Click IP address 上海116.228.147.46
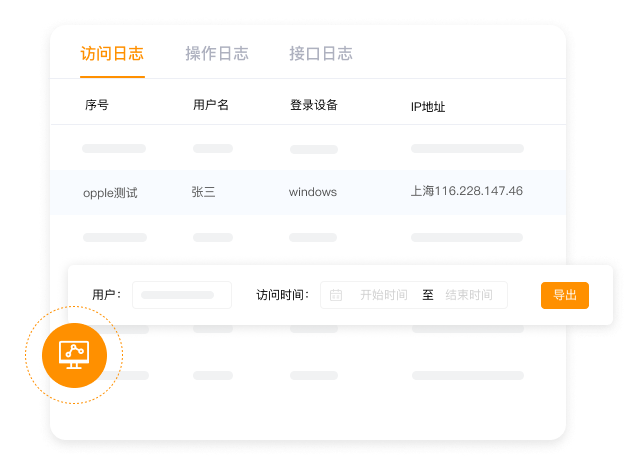 pyautogui.click(x=467, y=191)
